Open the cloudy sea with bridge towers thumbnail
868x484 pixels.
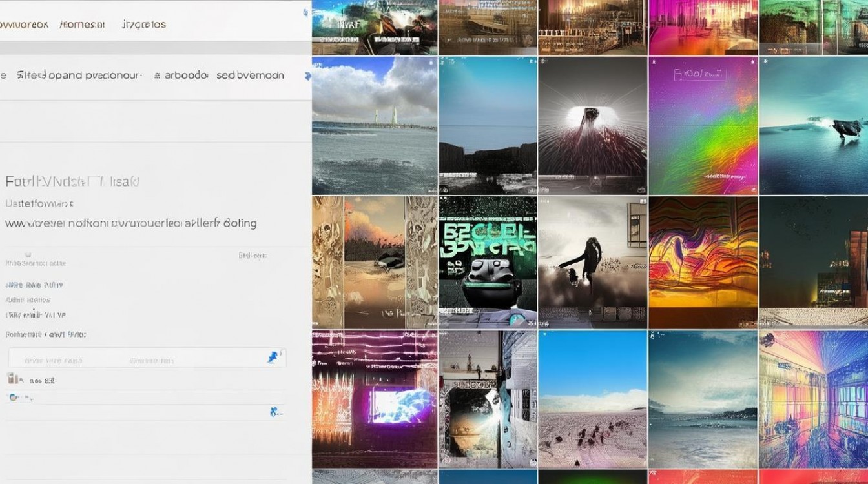point(375,125)
